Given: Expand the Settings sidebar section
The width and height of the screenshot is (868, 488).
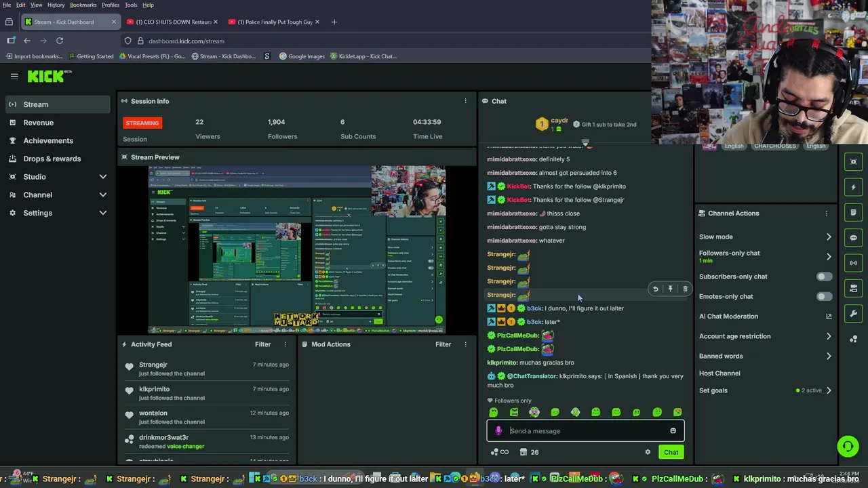Looking at the screenshot, I should 103,213.
